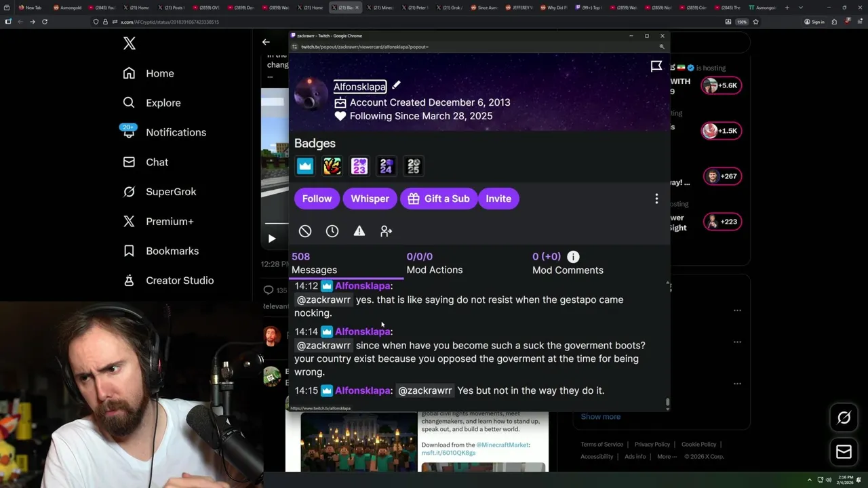The image size is (868, 488).
Task: Click the +1.5K listeners Space pill
Action: (x=721, y=131)
